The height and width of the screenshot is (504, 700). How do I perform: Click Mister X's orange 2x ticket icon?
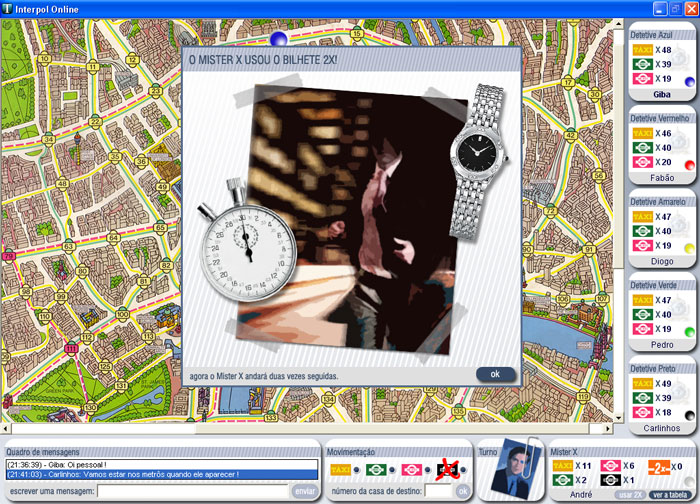[x=658, y=466]
